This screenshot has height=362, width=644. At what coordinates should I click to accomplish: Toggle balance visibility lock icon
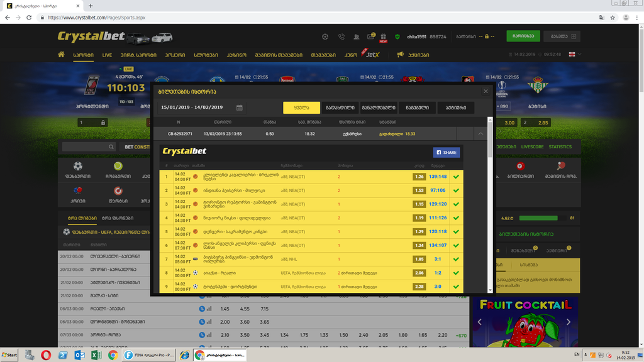point(487,36)
